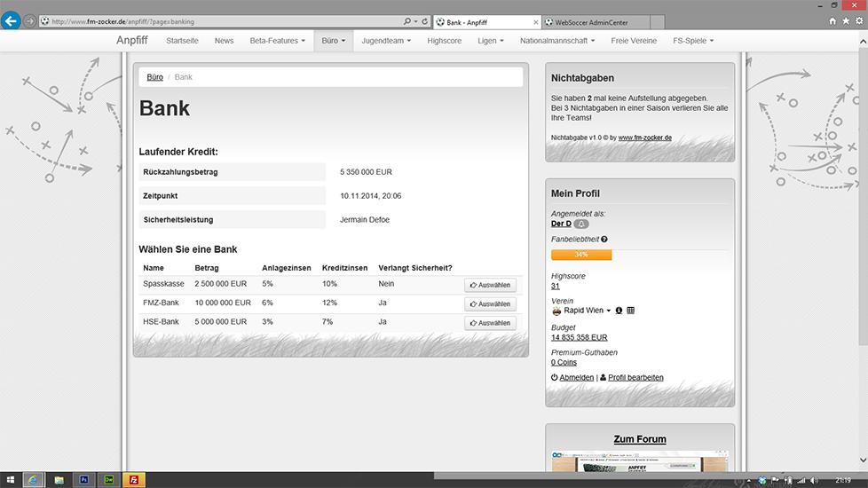Expand the Rapid Wien club dropdown
The image size is (868, 488).
click(x=609, y=311)
